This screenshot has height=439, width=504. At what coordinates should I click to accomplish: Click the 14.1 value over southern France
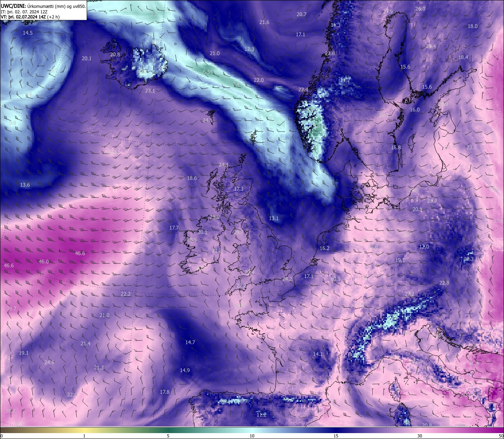click(318, 354)
